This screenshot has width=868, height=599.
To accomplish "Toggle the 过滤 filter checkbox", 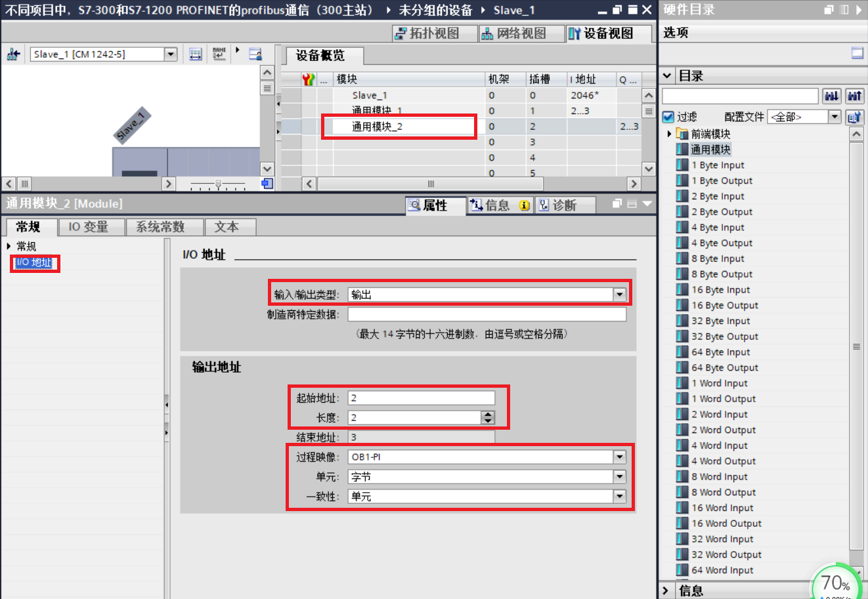I will pyautogui.click(x=668, y=117).
